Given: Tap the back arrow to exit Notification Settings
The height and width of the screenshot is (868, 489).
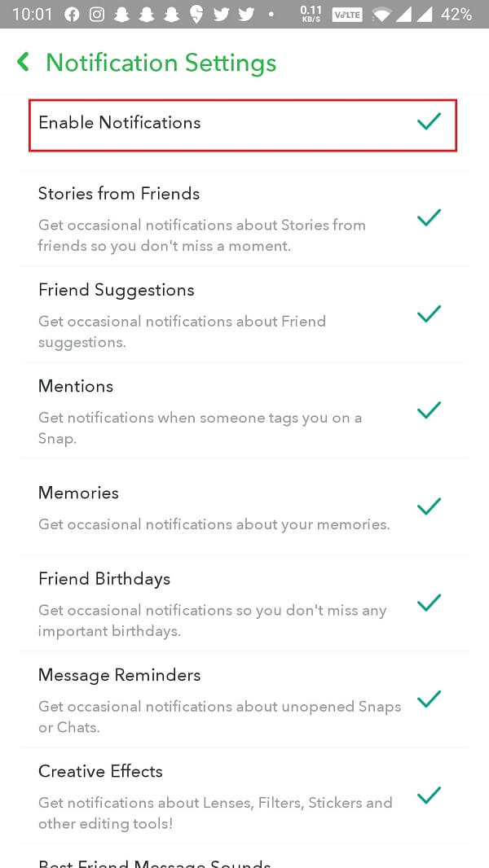Looking at the screenshot, I should point(23,61).
